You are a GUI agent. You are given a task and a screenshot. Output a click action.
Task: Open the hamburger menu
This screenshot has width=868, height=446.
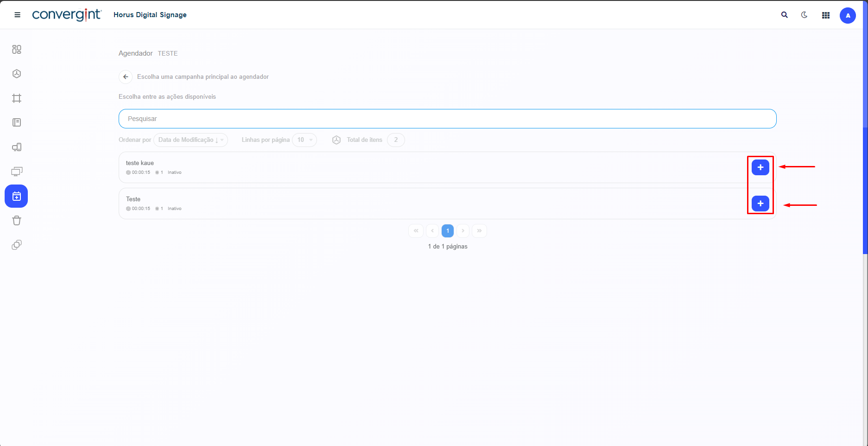(x=18, y=15)
